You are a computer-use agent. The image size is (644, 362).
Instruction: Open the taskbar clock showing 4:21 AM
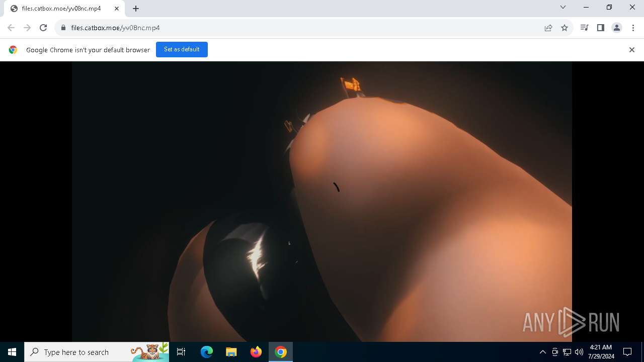601,352
